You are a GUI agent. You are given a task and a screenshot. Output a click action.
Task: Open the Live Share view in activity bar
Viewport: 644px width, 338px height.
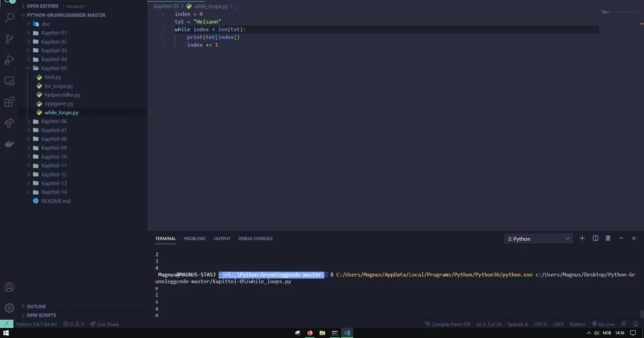9,123
